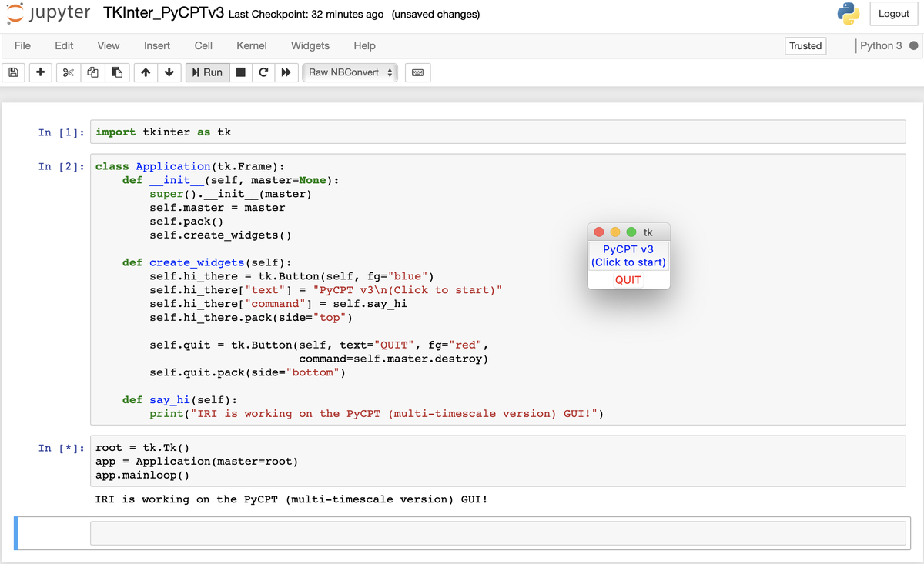Click the 'self.quit.pack(side="bottom")' line
This screenshot has width=924, height=564.
248,372
